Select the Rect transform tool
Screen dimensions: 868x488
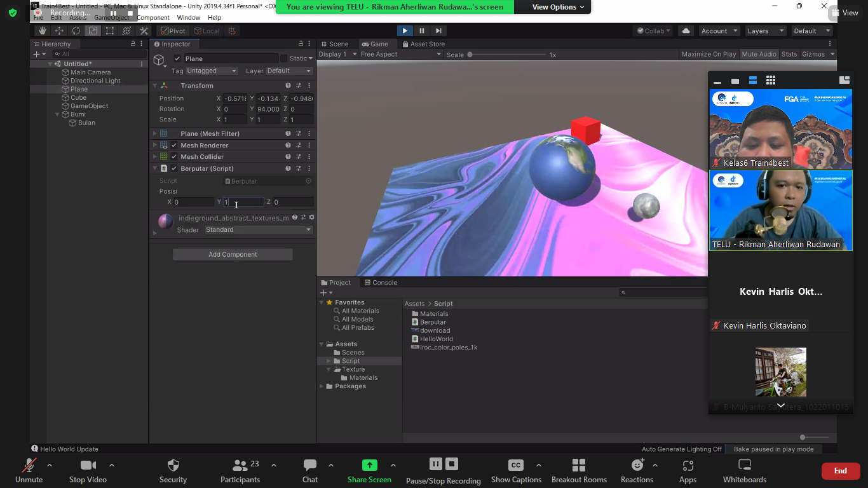(110, 30)
